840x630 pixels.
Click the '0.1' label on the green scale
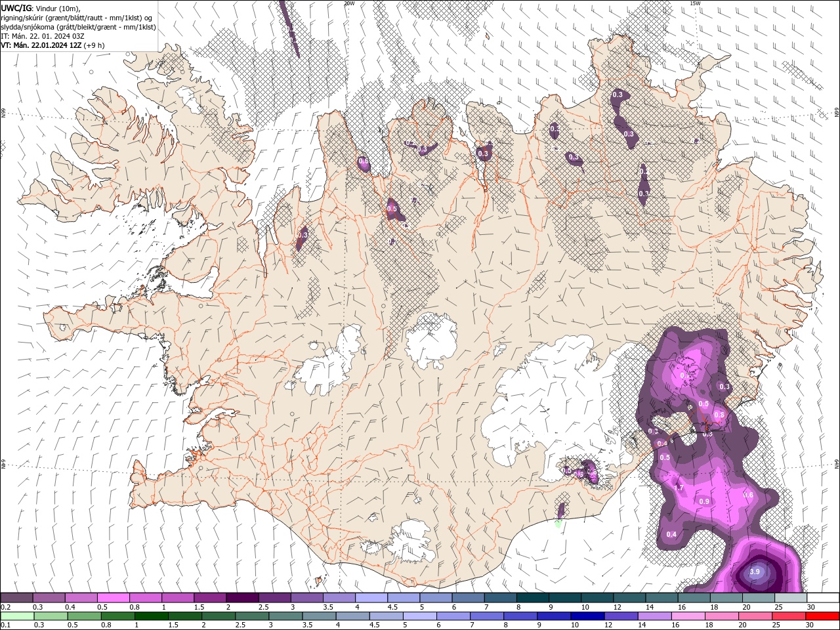coord(5,625)
